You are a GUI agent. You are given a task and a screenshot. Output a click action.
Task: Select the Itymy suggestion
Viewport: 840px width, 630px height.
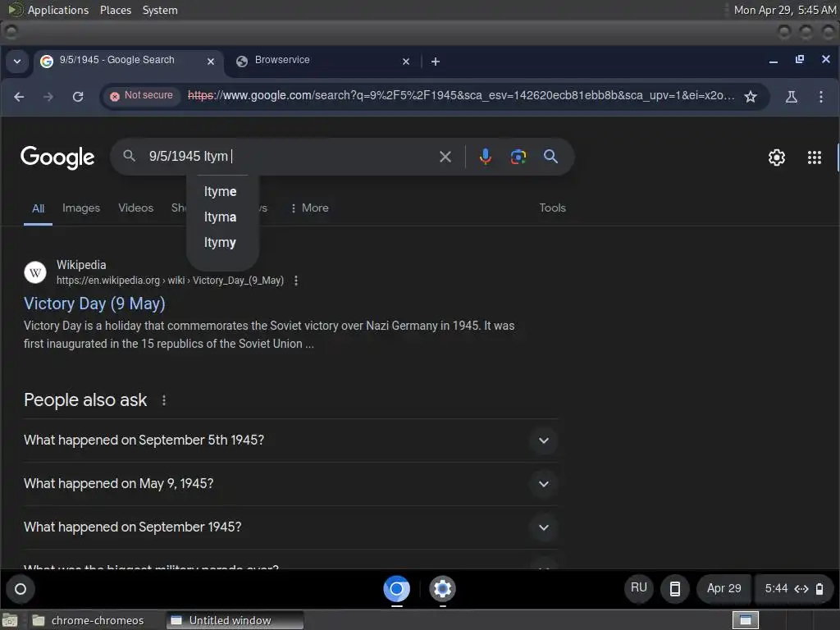(x=220, y=243)
